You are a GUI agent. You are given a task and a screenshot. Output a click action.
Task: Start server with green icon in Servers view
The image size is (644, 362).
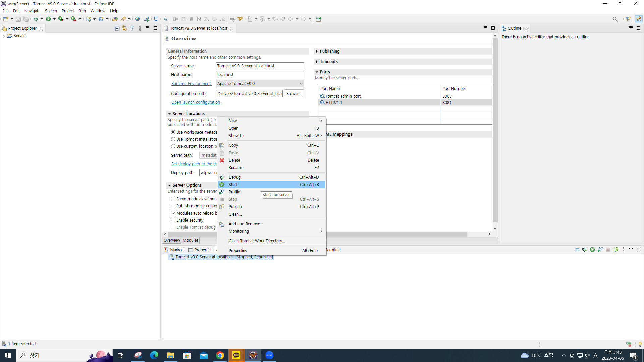[x=592, y=250]
